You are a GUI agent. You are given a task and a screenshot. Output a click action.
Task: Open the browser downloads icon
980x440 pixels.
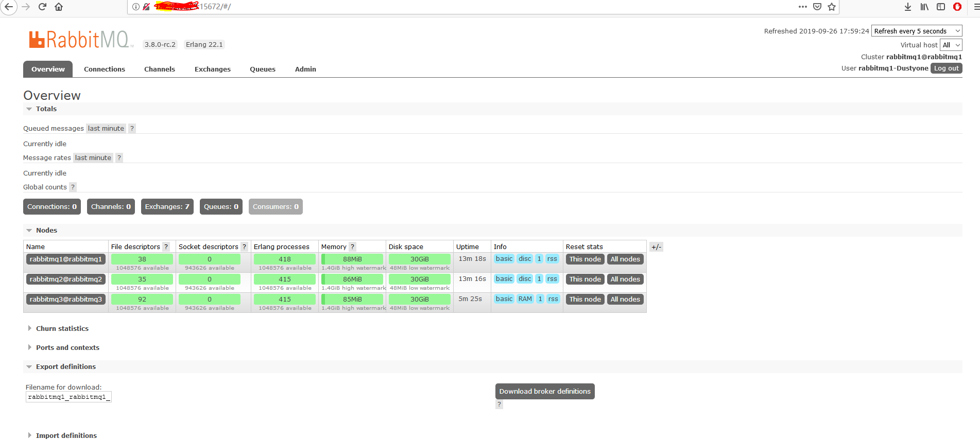908,7
